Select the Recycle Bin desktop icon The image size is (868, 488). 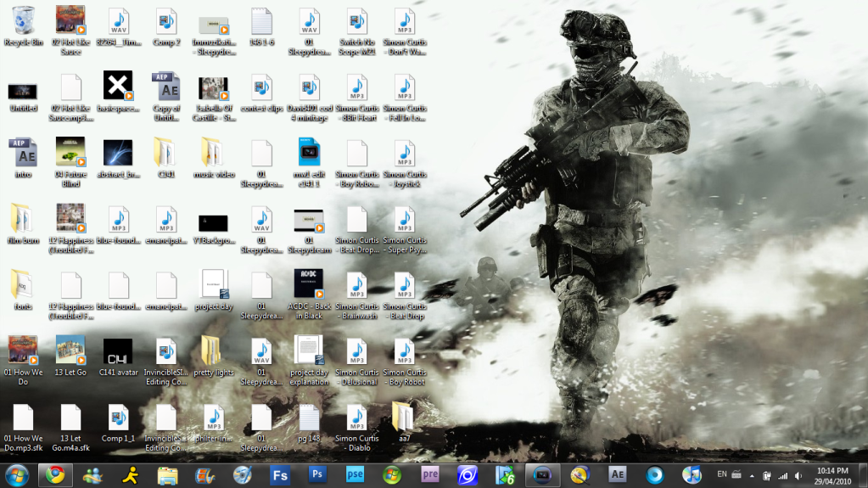tap(24, 21)
